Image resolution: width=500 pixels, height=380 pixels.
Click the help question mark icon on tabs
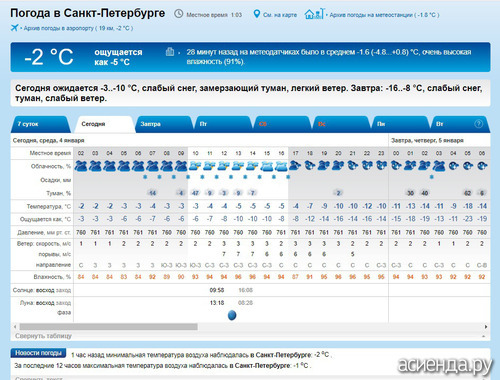[x=478, y=124]
